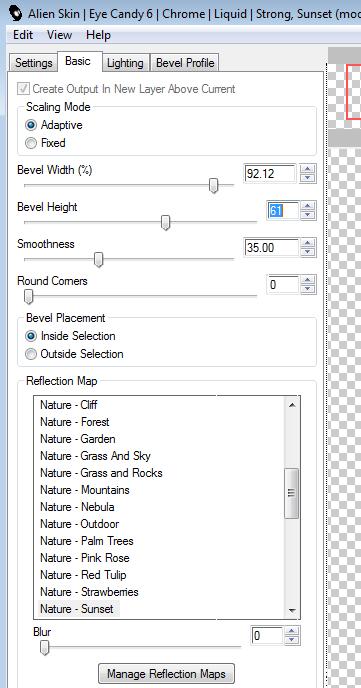This screenshot has width=361, height=688.
Task: Select Nature - Palm Trees reflection map
Action: (x=87, y=541)
